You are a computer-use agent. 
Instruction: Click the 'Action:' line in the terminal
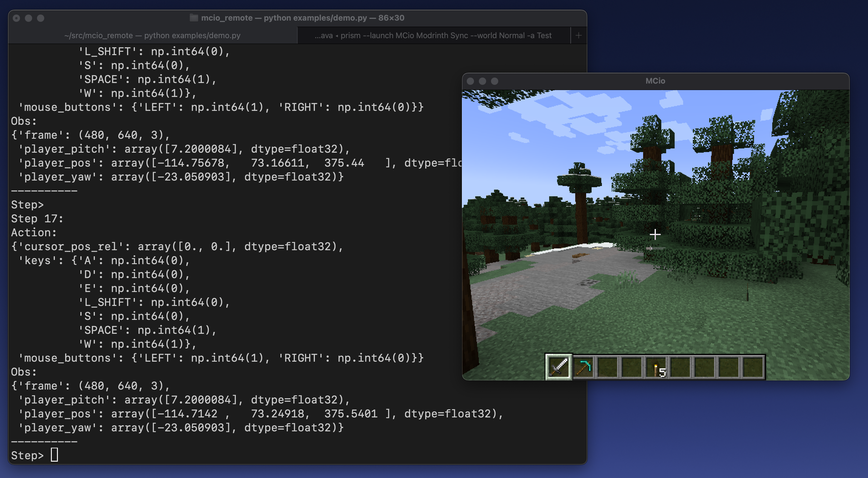coord(34,232)
